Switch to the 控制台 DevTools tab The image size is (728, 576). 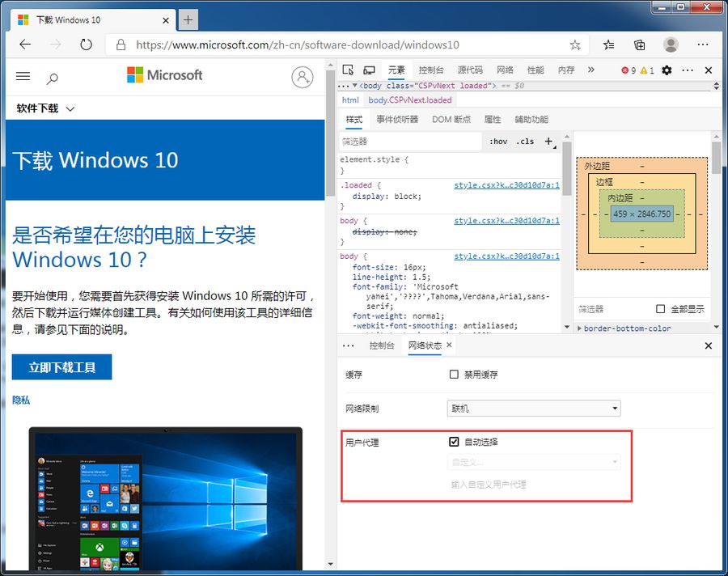(431, 70)
